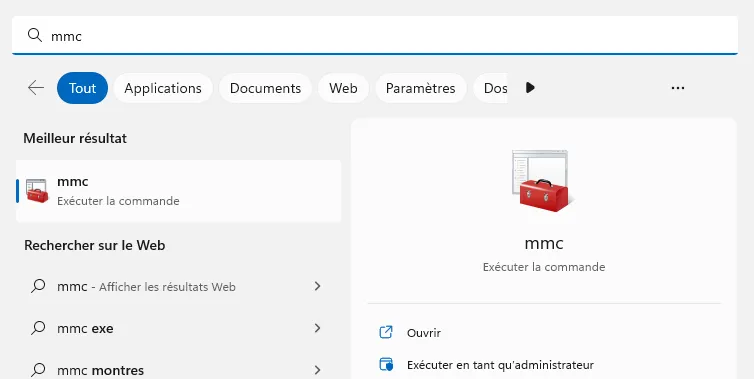Select web result "mmc - Afficher les résultats Web"
The height and width of the screenshot is (379, 754).
point(178,287)
